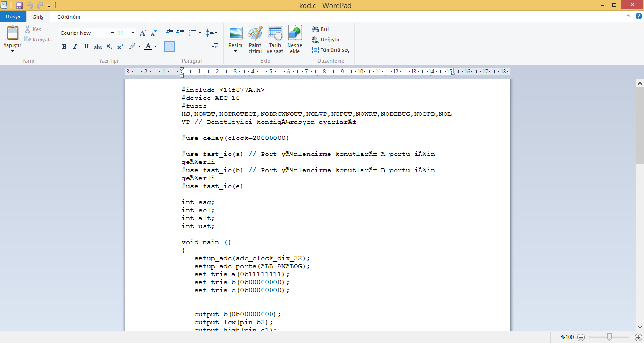Click the Değiştir replace button
This screenshot has width=644, height=343.
click(x=326, y=40)
